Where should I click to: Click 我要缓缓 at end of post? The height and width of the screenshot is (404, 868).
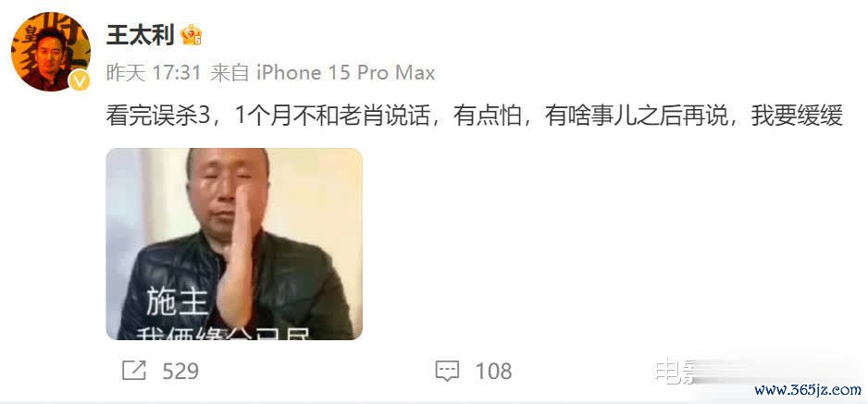click(x=797, y=116)
